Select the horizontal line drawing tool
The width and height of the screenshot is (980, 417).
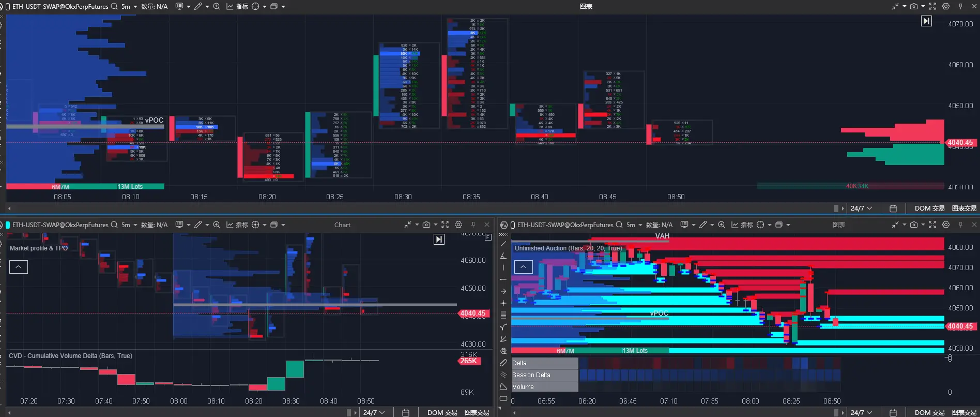coord(503,279)
